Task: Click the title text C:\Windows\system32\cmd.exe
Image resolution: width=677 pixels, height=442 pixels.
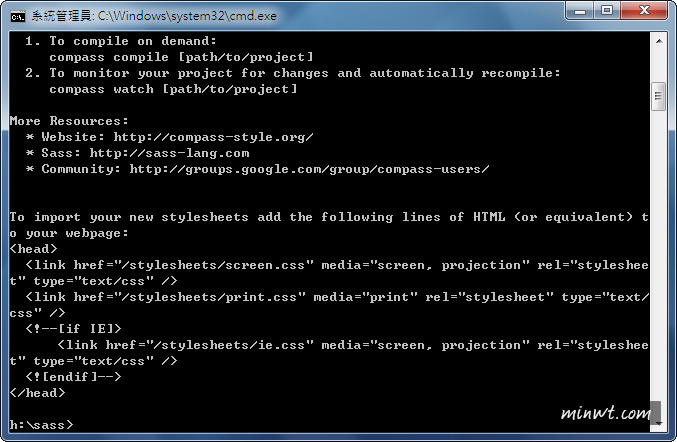Action: (x=187, y=16)
